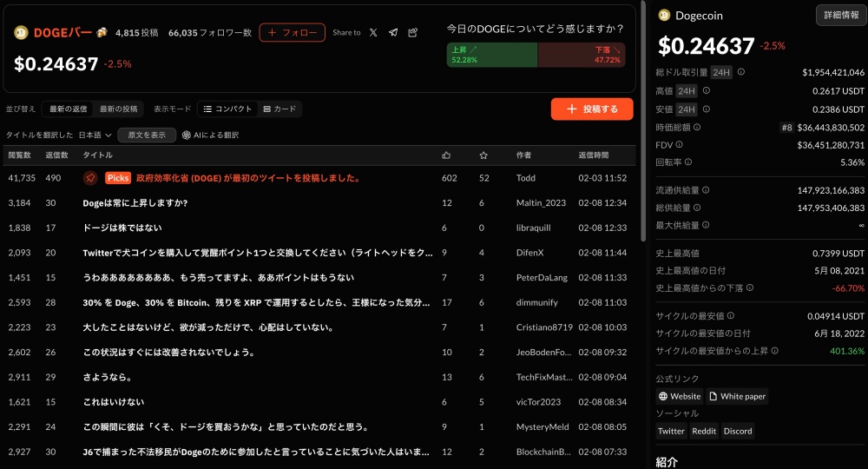Click the star favorites column header icon

(483, 155)
